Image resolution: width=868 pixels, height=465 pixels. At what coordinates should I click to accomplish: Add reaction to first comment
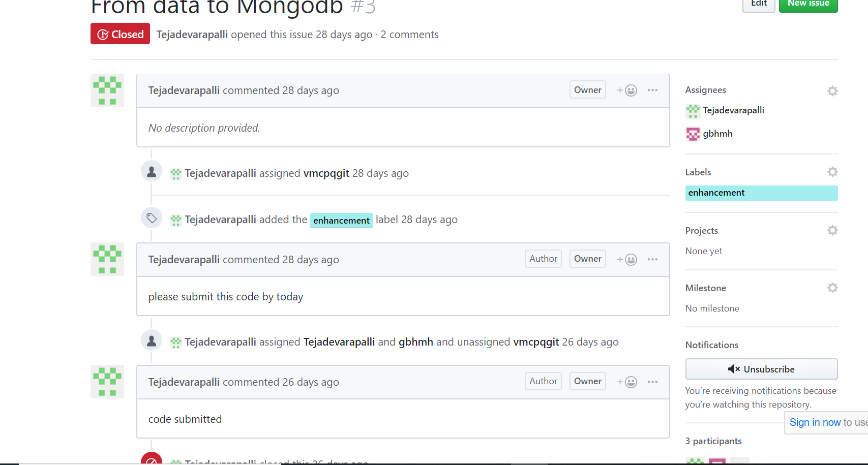click(x=627, y=90)
